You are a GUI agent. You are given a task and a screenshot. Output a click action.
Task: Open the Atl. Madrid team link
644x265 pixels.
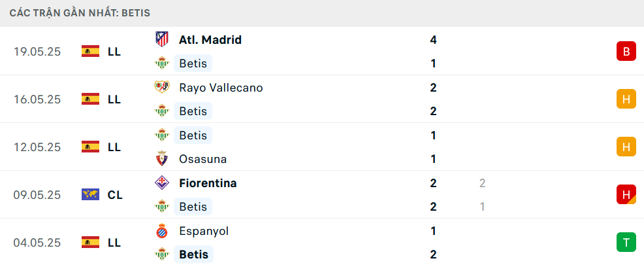tap(210, 40)
